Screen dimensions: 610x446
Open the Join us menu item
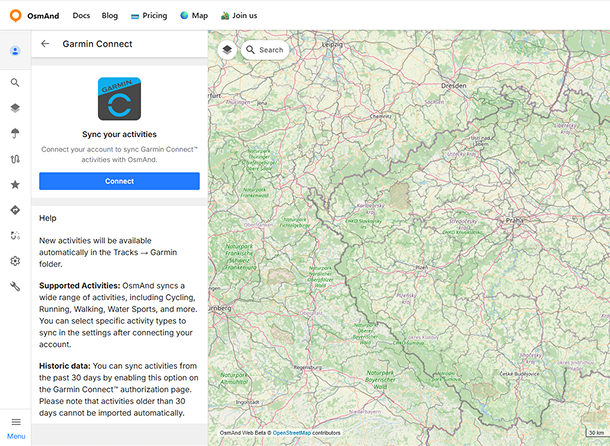pyautogui.click(x=239, y=16)
